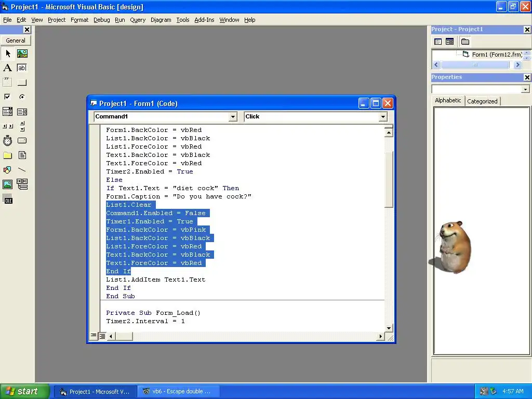
Task: Click code window vertical scroll down arrow
Action: (x=389, y=328)
